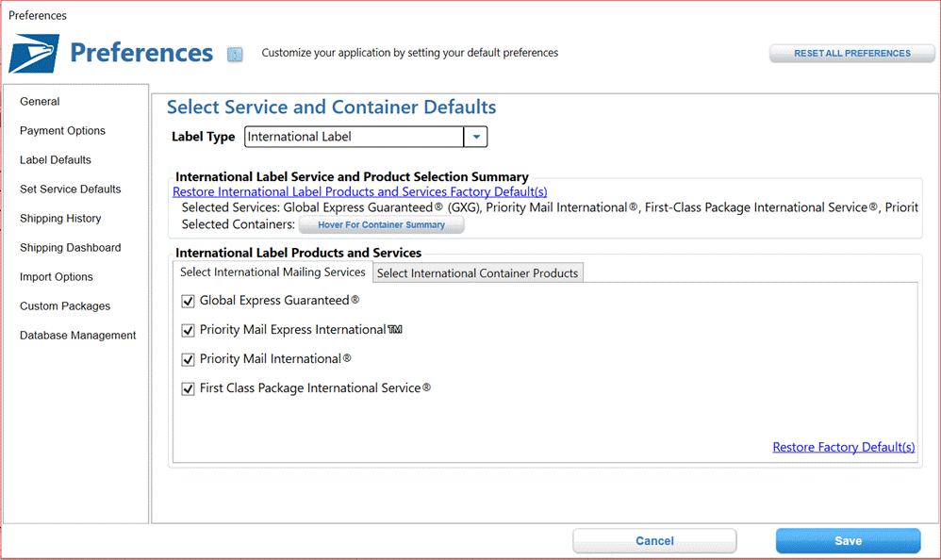Open Import Options section
Image resolution: width=941 pixels, height=560 pixels.
[57, 276]
